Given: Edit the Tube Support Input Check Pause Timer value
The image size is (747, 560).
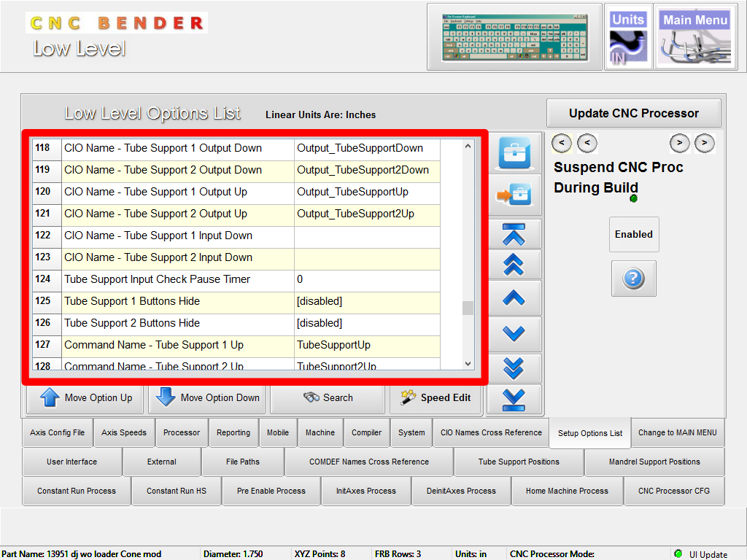Looking at the screenshot, I should click(x=367, y=279).
